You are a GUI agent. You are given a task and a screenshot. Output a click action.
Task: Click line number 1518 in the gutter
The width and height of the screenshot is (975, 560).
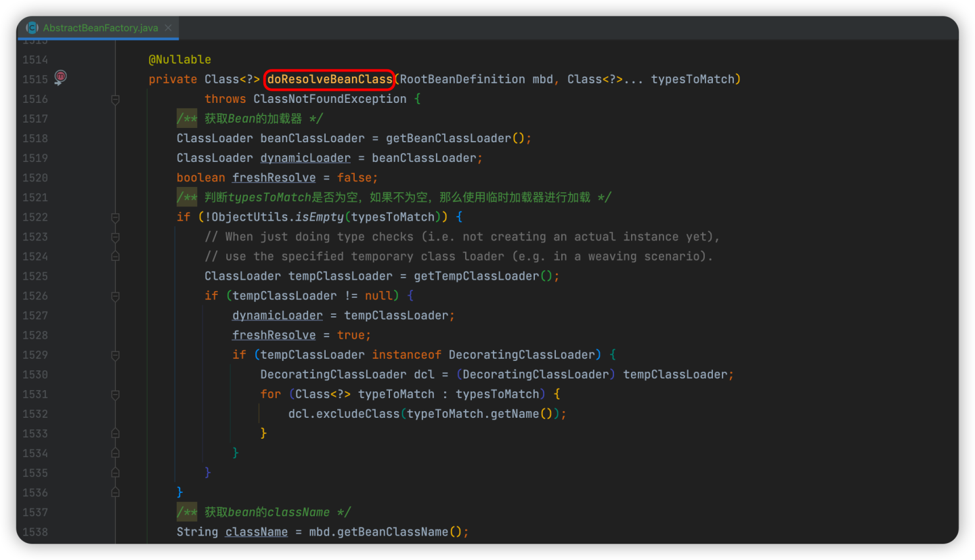(35, 138)
